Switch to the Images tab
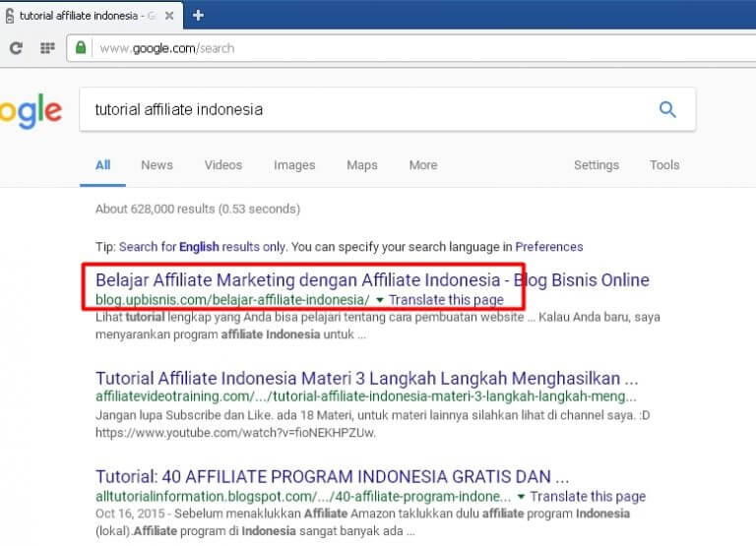Image resolution: width=756 pixels, height=546 pixels. (x=294, y=165)
